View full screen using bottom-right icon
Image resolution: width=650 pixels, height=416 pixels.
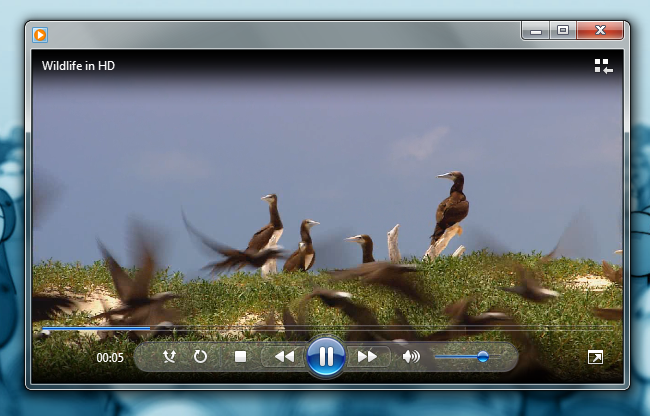pyautogui.click(x=596, y=357)
